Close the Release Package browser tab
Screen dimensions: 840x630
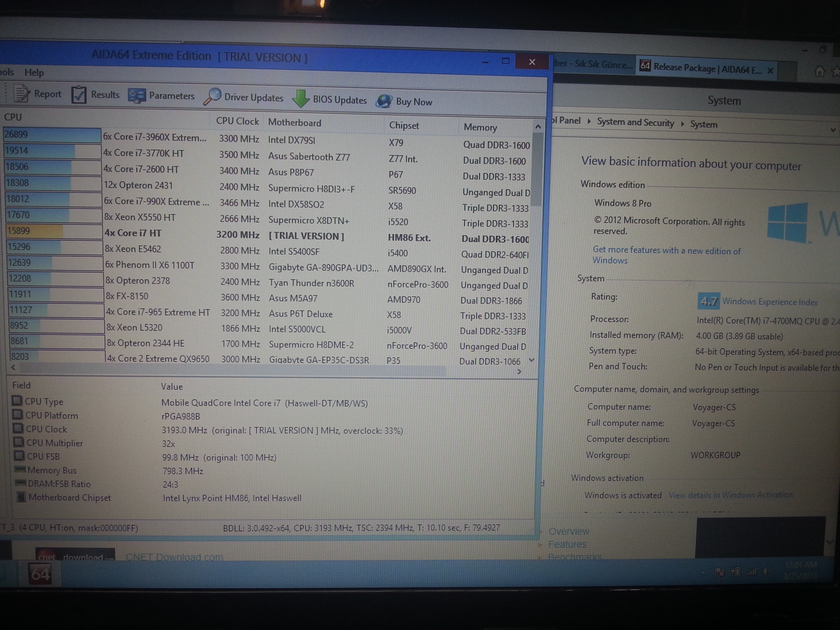[770, 71]
